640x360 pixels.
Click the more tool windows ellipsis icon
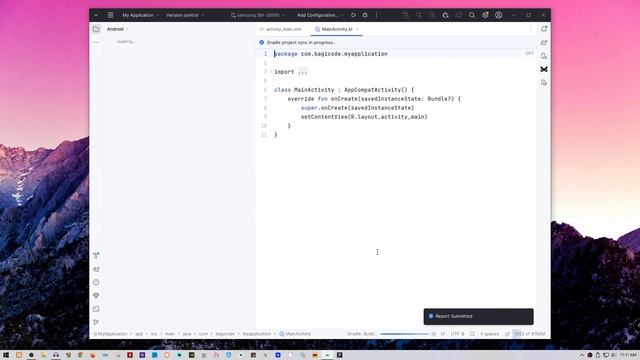[x=96, y=42]
